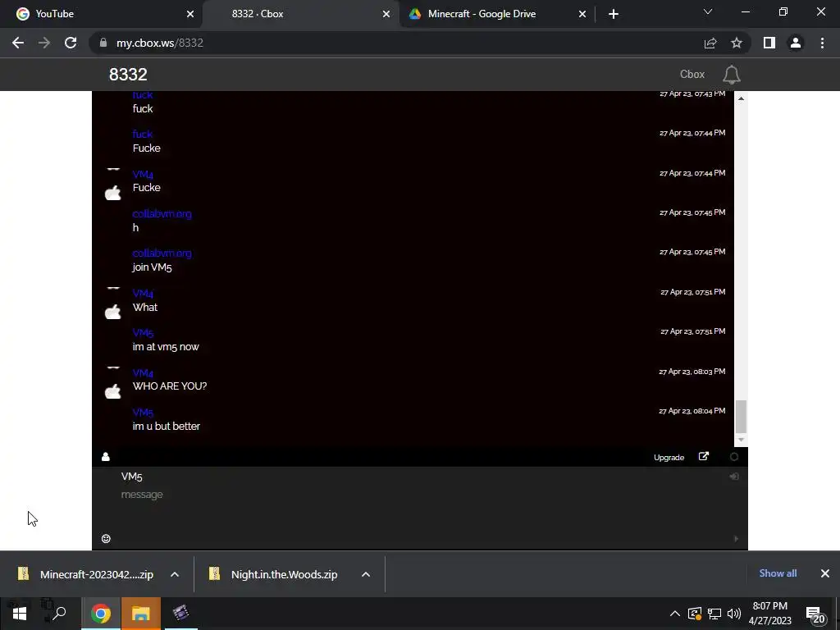This screenshot has height=630, width=840.
Task: Open Night.in.the.Woods.zip download
Action: [x=276, y=574]
